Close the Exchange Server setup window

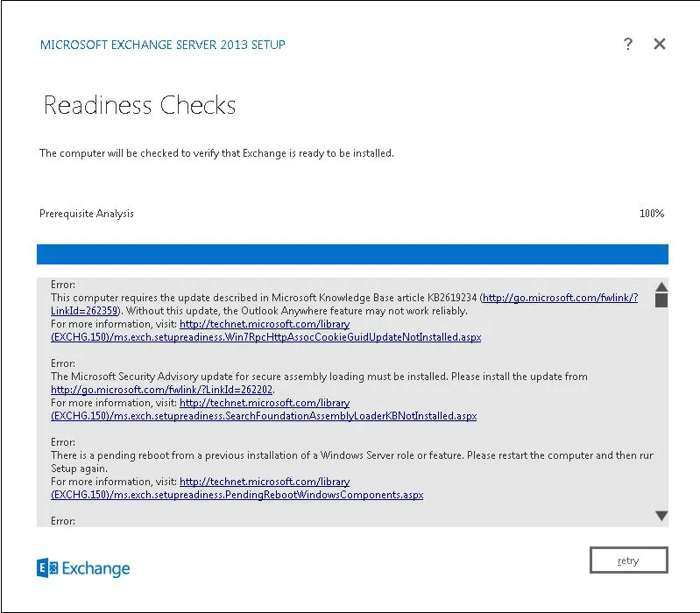[x=660, y=44]
